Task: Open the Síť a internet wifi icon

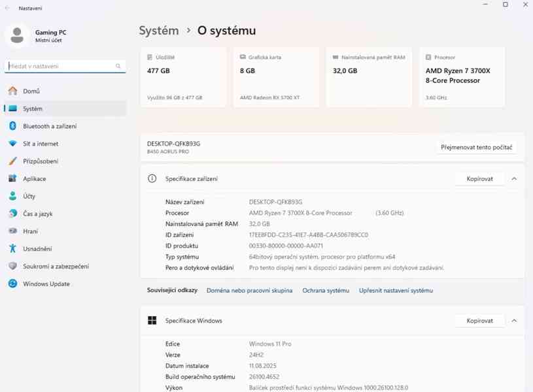Action: [12, 143]
